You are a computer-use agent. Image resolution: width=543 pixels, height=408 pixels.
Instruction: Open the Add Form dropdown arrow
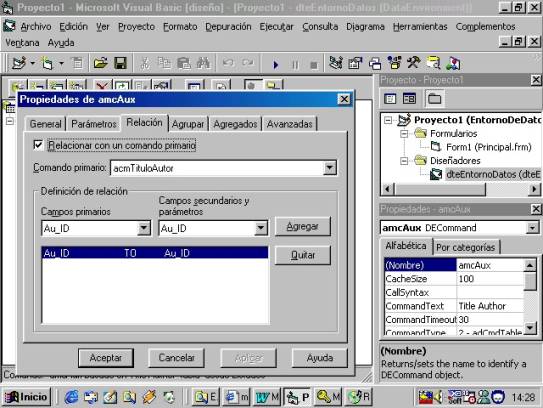[x=61, y=63]
